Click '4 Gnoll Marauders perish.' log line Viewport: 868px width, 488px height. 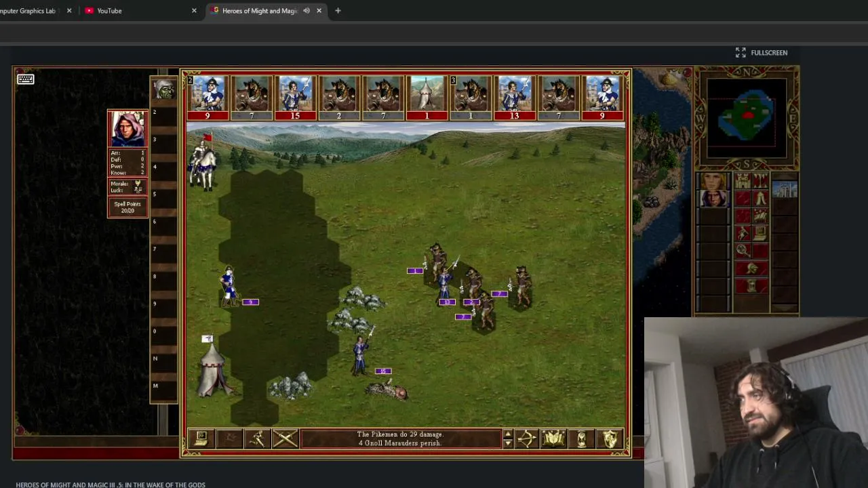[x=400, y=443]
